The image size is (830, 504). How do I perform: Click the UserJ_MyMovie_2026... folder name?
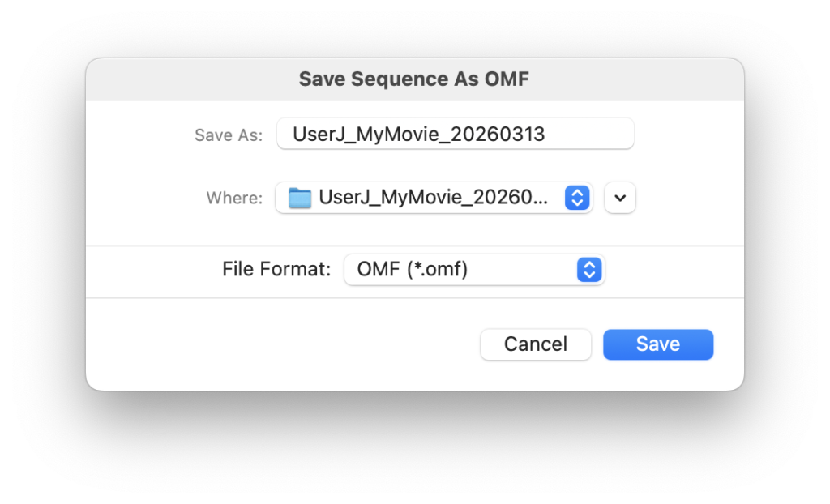click(435, 198)
